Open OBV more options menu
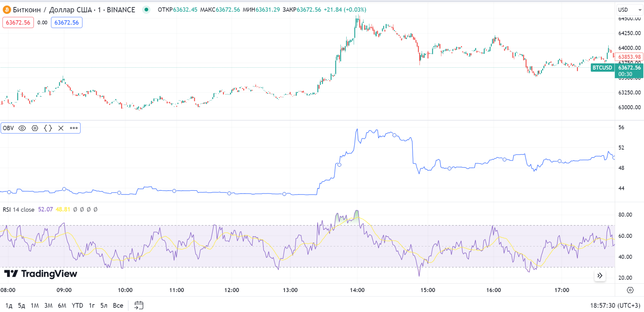 pyautogui.click(x=74, y=128)
